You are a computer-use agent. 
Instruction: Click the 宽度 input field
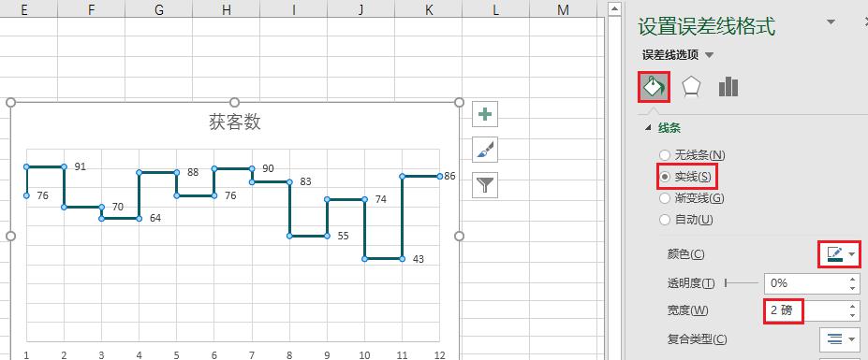click(805, 310)
